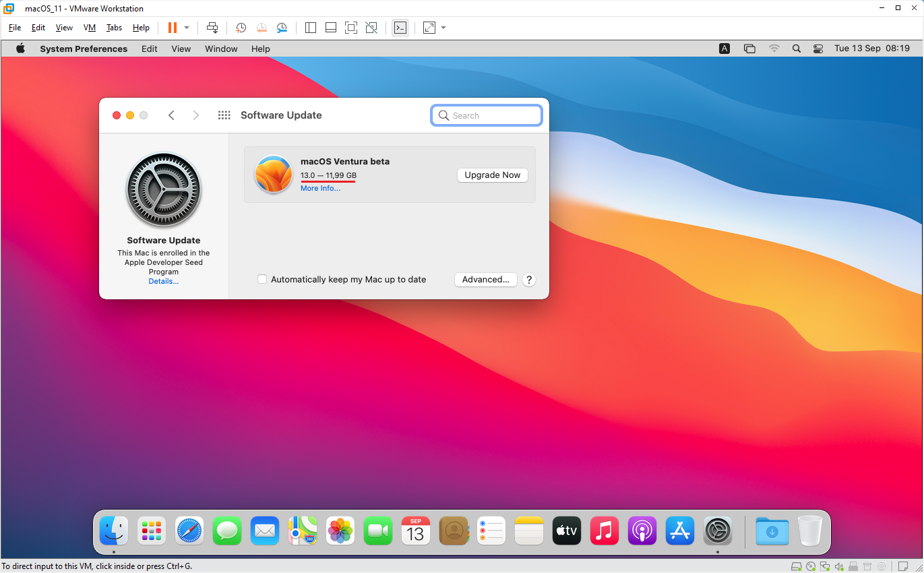Open the power options dropdown arrow beside pause
924x573 pixels.
(x=187, y=28)
